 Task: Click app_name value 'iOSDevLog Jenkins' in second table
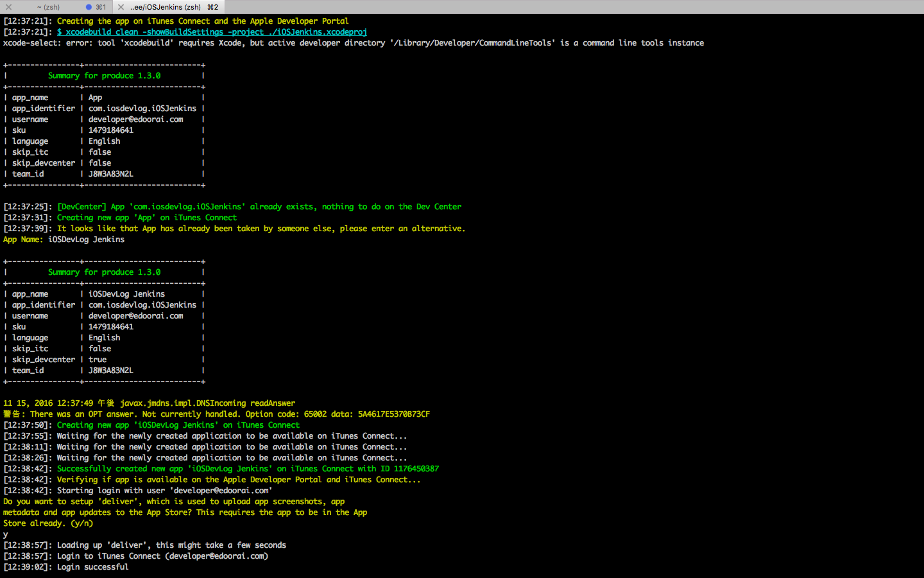(x=126, y=294)
